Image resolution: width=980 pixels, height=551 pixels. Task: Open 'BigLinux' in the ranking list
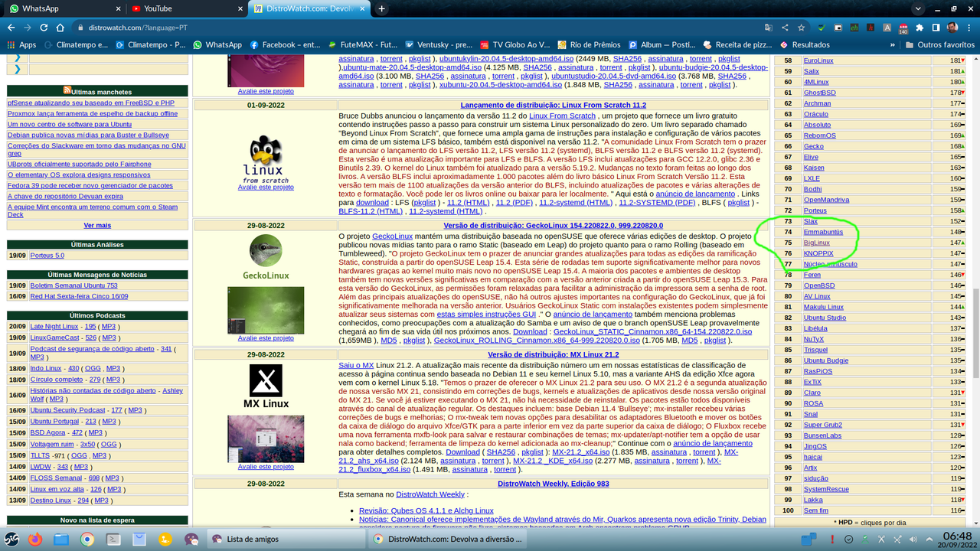pyautogui.click(x=817, y=243)
